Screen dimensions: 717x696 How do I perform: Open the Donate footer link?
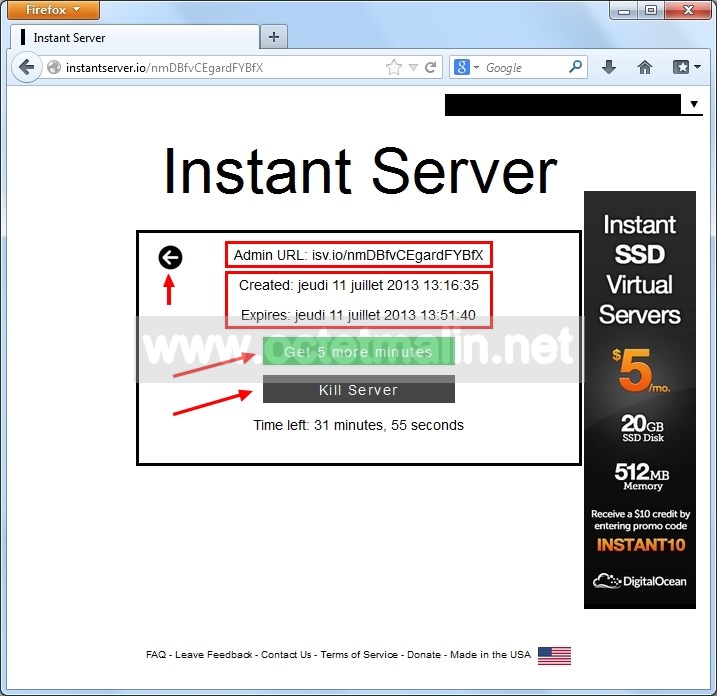click(x=424, y=654)
